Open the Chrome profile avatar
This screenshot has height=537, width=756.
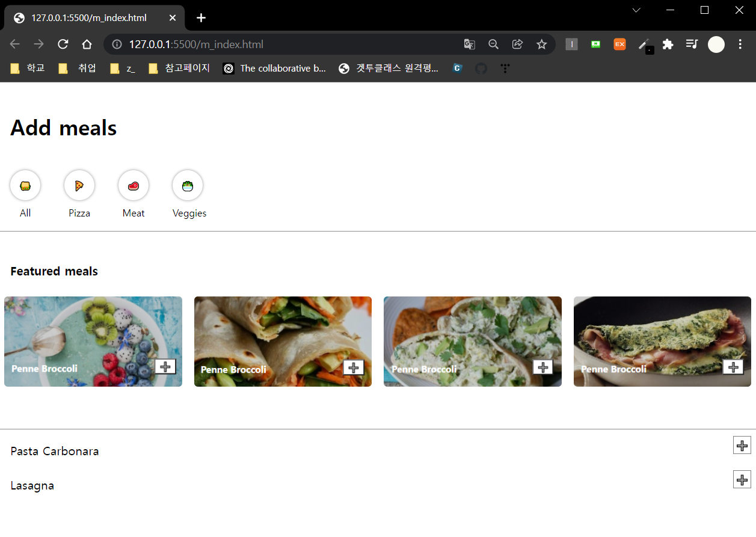tap(716, 44)
